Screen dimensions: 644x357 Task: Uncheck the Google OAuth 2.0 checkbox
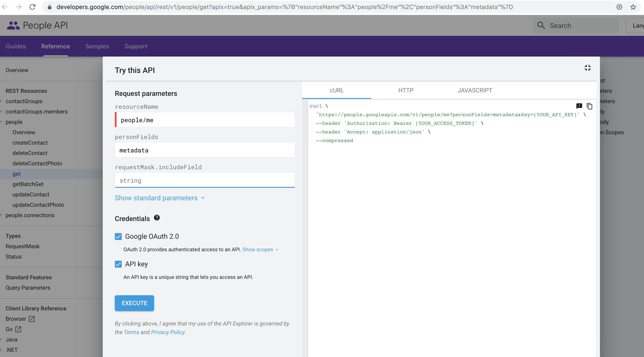coord(118,237)
